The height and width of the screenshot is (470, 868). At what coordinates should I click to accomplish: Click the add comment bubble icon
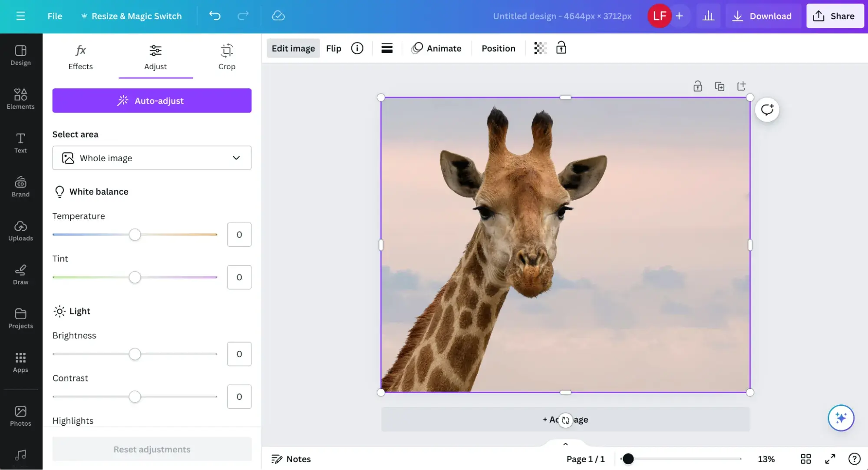(767, 110)
